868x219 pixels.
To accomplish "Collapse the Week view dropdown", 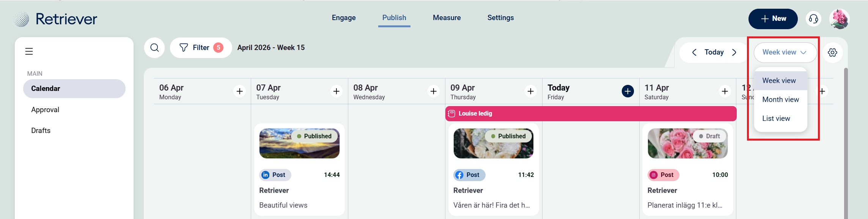I will click(x=785, y=52).
